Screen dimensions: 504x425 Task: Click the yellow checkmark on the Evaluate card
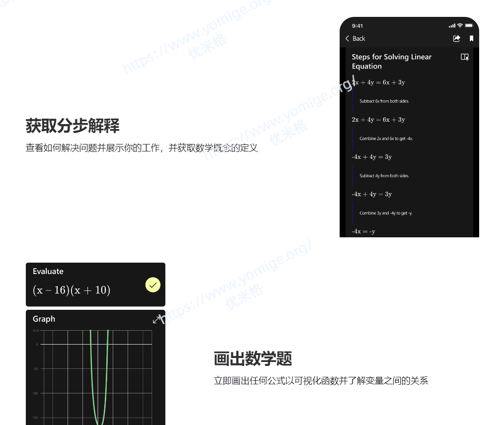153,284
